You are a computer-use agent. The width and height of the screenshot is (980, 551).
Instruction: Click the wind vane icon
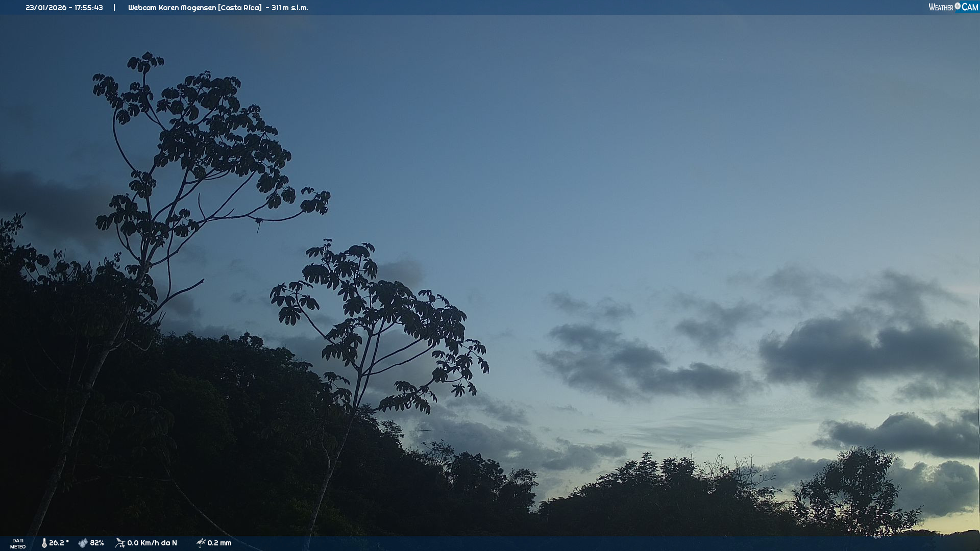tap(120, 543)
